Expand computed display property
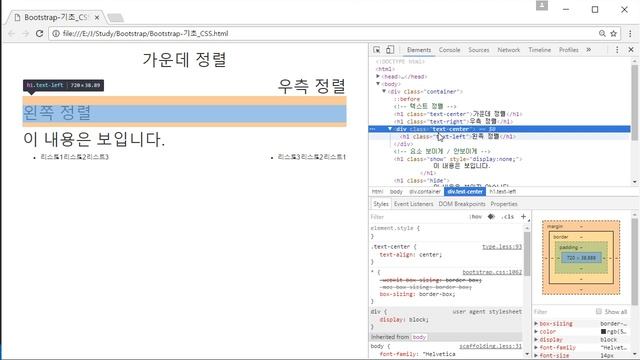 point(536,340)
